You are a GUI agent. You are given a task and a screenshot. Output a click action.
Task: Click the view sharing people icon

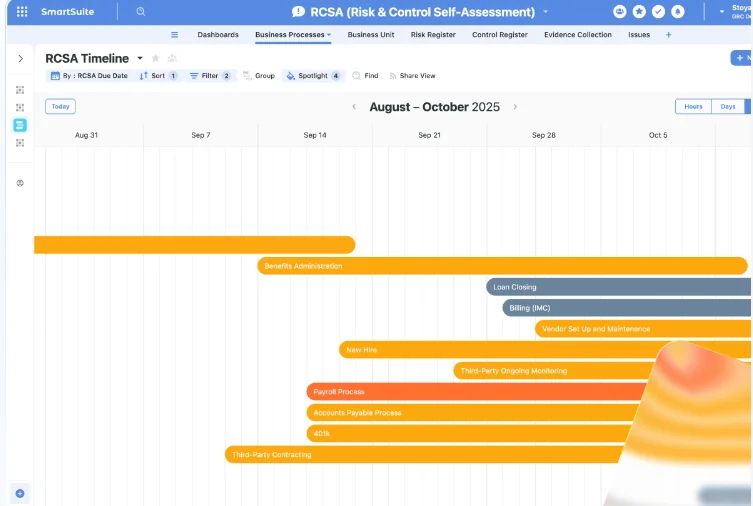[x=172, y=58]
